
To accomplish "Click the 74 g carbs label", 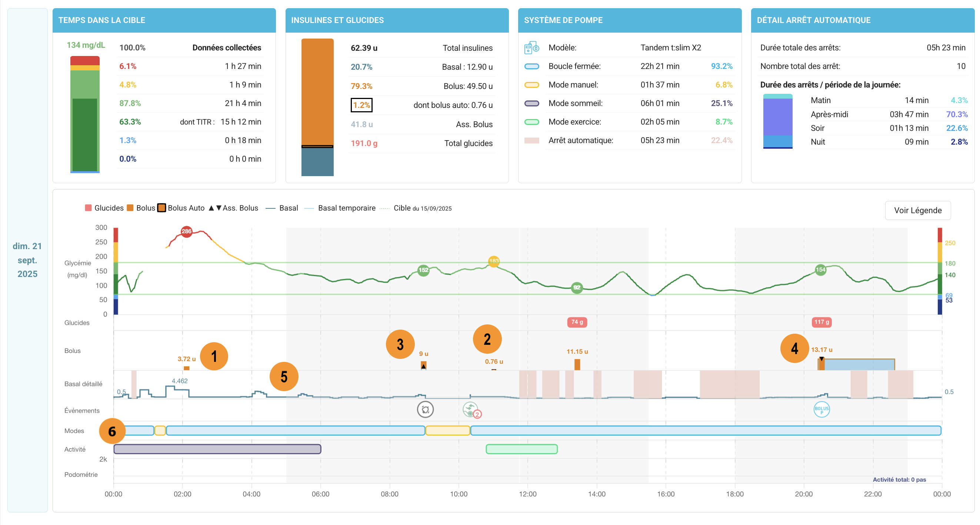I will (x=577, y=322).
